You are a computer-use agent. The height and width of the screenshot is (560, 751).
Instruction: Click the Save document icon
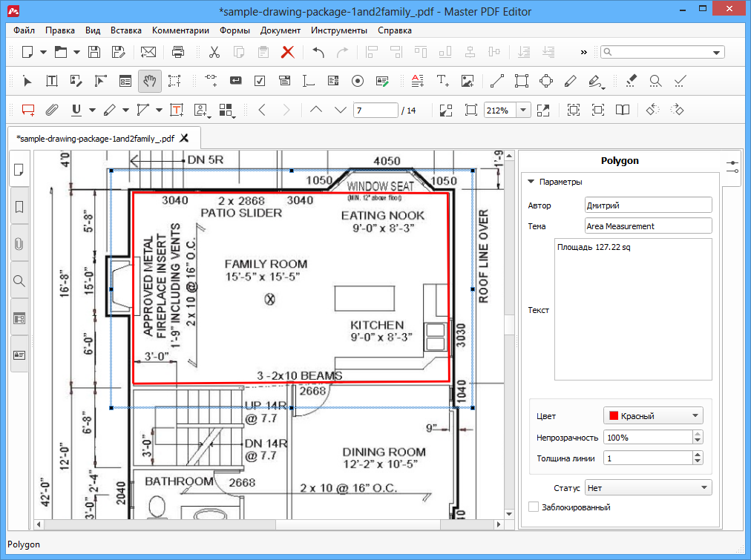(94, 52)
